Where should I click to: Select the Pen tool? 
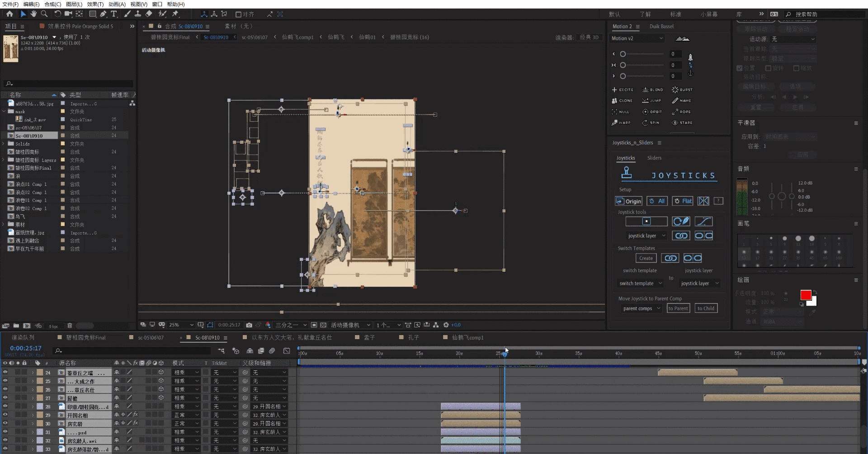click(x=104, y=14)
